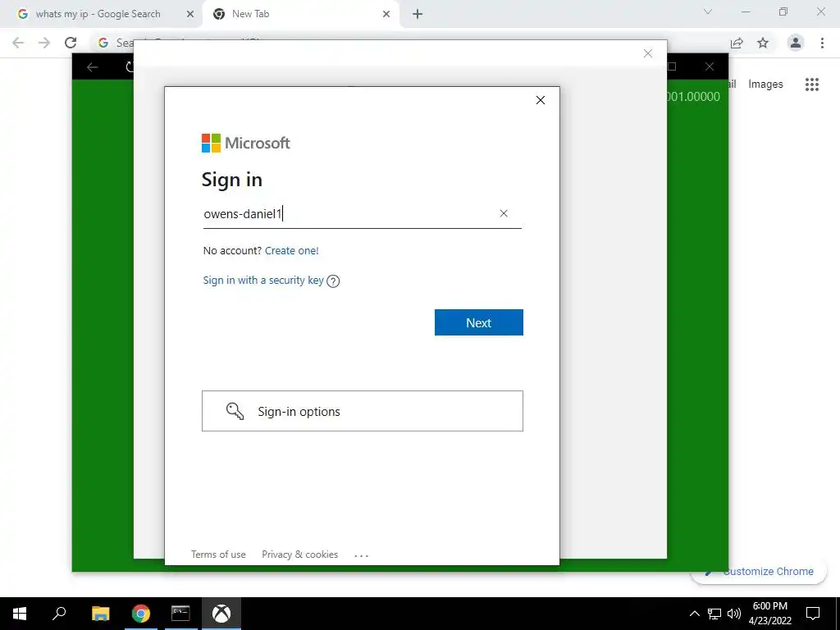Go forward in Chrome
The image size is (840, 630).
(44, 43)
